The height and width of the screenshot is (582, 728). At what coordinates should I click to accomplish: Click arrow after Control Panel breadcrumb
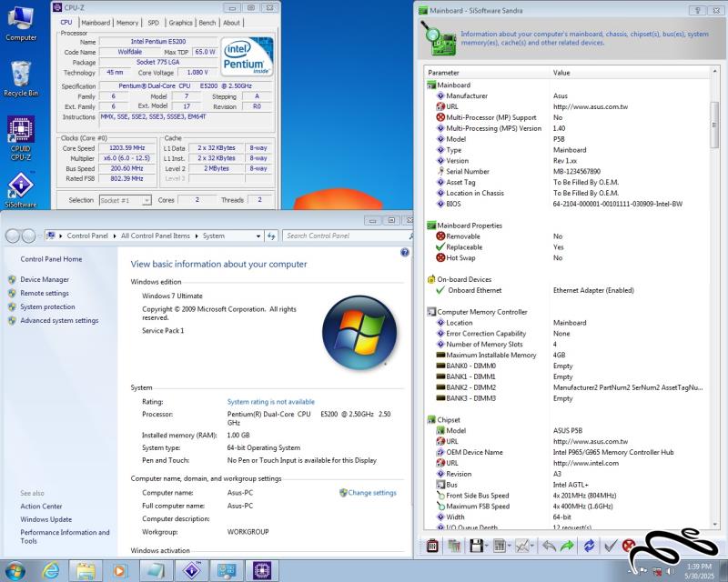[115, 236]
